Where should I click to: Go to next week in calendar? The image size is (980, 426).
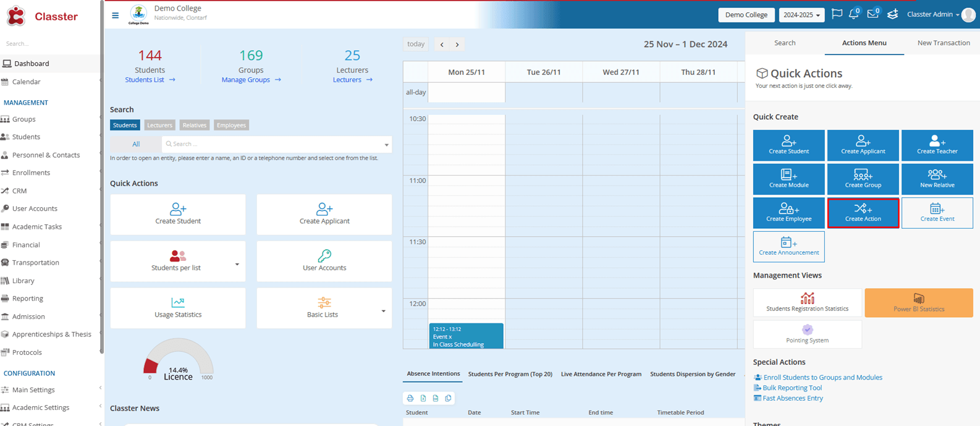click(x=457, y=45)
